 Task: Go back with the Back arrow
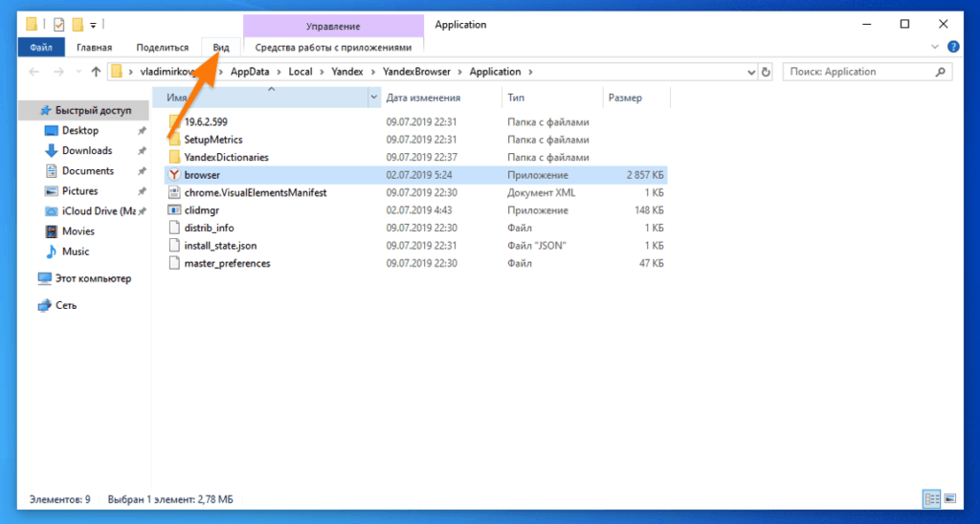coord(34,72)
